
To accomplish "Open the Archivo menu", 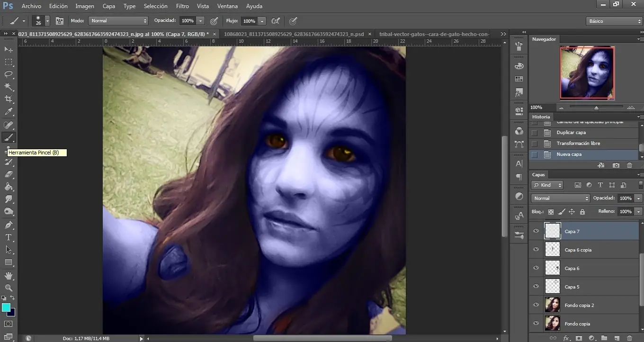I will pyautogui.click(x=31, y=6).
